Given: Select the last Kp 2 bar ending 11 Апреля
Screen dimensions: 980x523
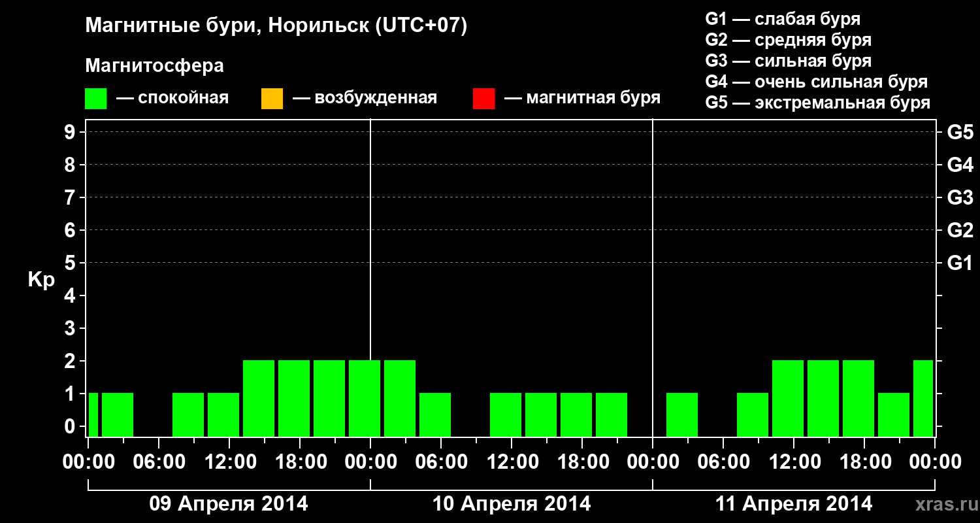Looking at the screenshot, I should click(x=923, y=398).
